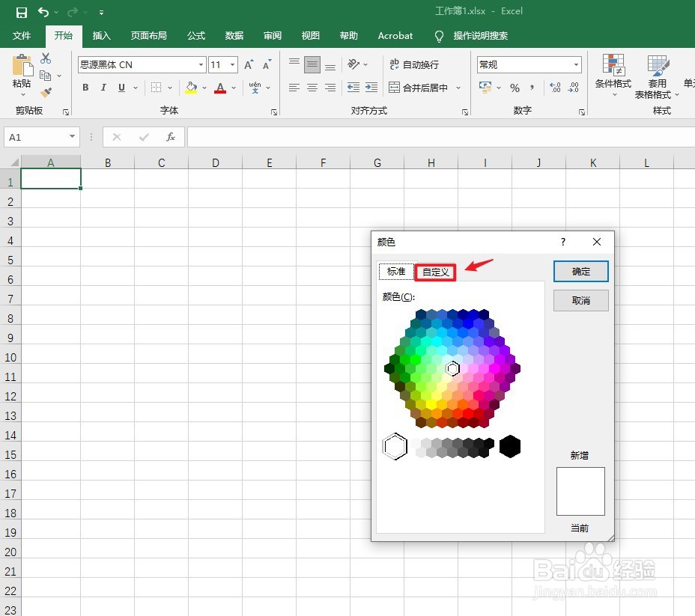
Task: Open the font size 11 dropdown
Action: (x=232, y=64)
